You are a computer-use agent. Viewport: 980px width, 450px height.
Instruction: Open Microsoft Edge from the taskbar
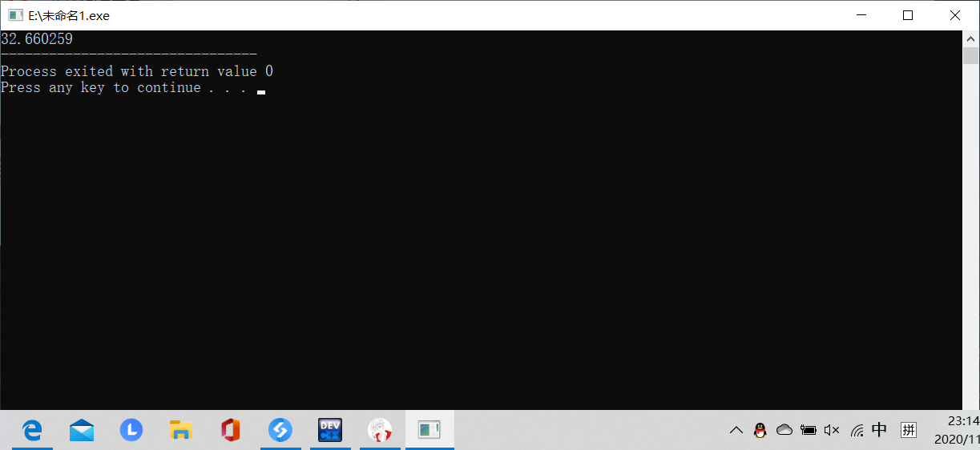coord(32,431)
